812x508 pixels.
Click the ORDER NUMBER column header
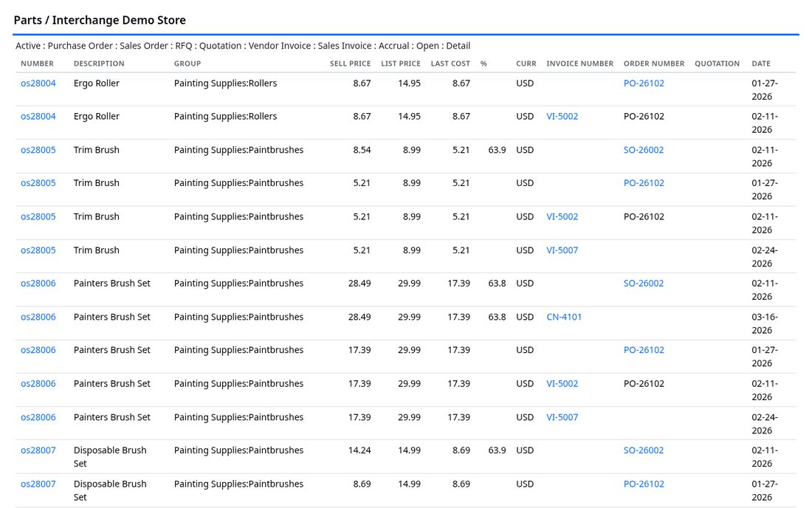tap(654, 63)
